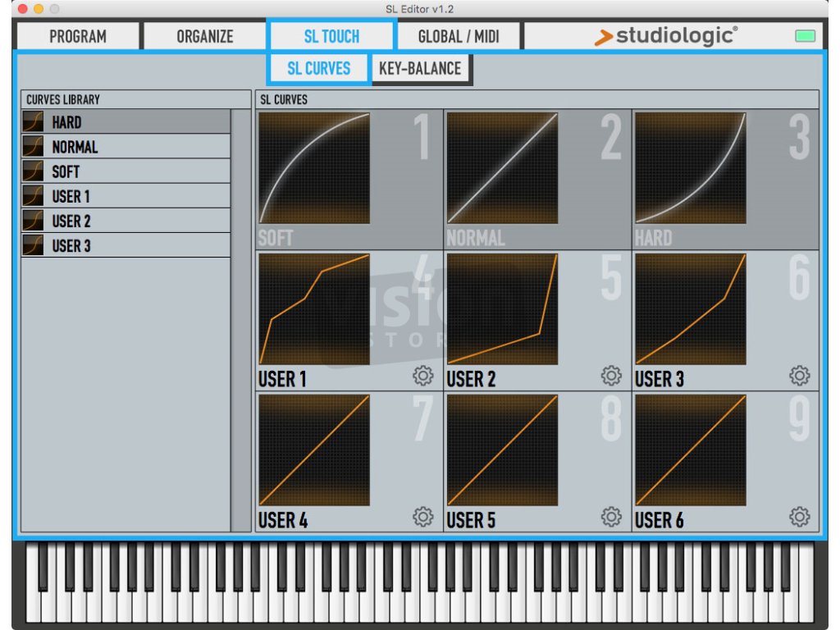Image resolution: width=840 pixels, height=630 pixels.
Task: Select the USER 6 curve graph in slot 9
Action: (x=691, y=450)
